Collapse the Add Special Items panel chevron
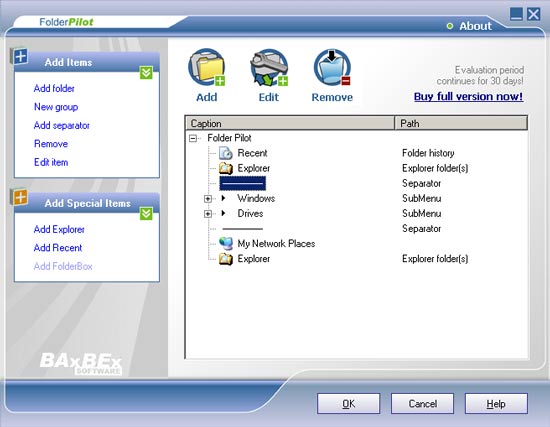The height and width of the screenshot is (427, 550). [146, 214]
